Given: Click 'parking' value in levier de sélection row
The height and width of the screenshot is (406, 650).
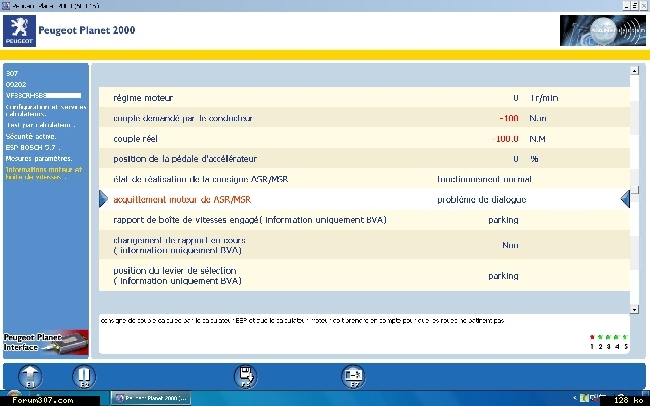Looking at the screenshot, I should click(x=503, y=276).
